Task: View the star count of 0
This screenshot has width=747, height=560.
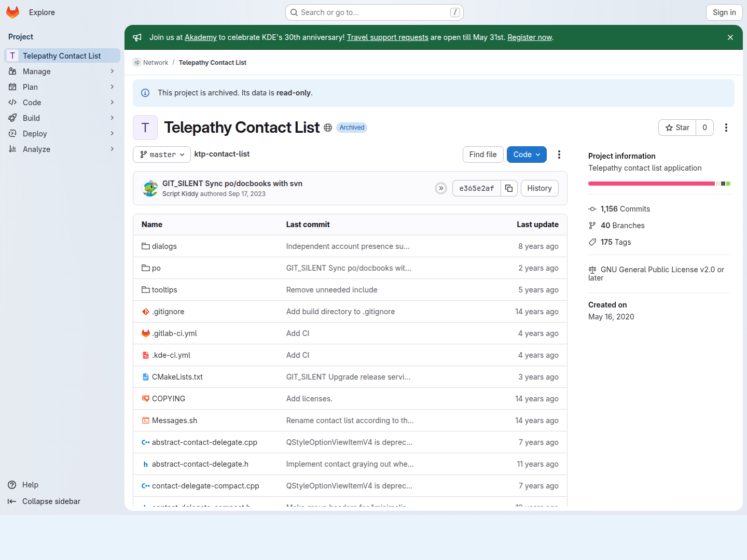Action: pos(704,128)
